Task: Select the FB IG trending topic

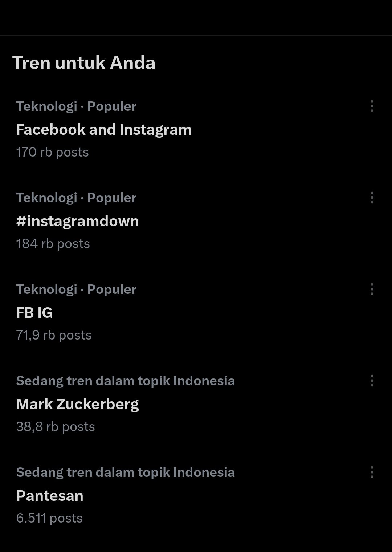Action: pos(34,313)
